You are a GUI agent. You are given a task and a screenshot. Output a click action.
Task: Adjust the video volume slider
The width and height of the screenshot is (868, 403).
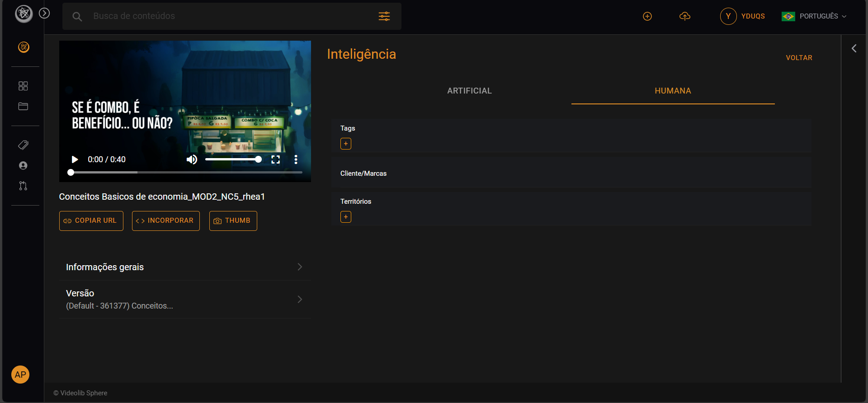click(233, 159)
